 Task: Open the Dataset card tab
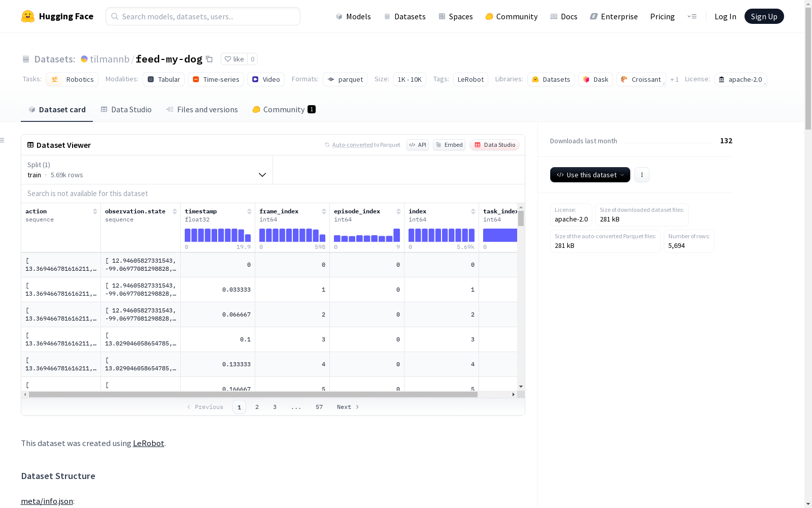pyautogui.click(x=57, y=110)
